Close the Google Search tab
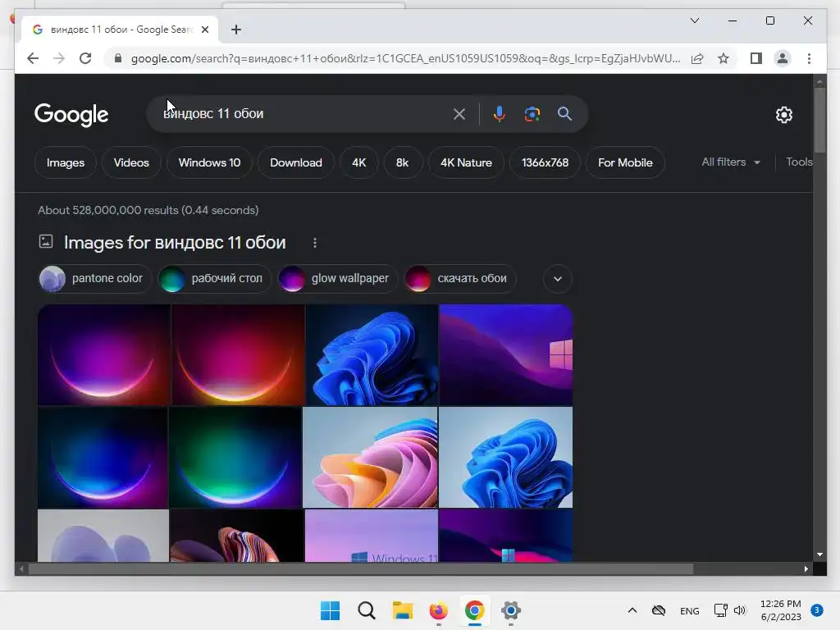The image size is (840, 630). coord(204,30)
